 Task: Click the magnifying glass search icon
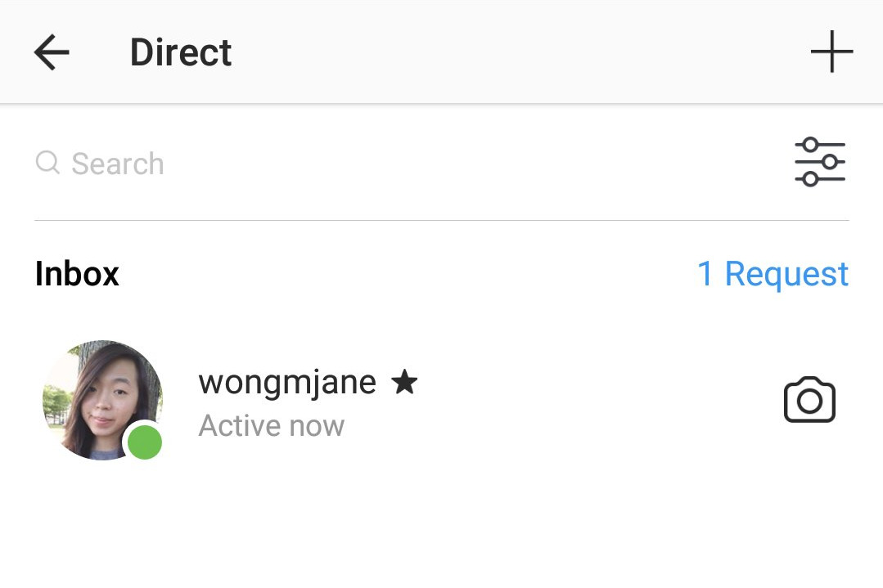tap(47, 163)
